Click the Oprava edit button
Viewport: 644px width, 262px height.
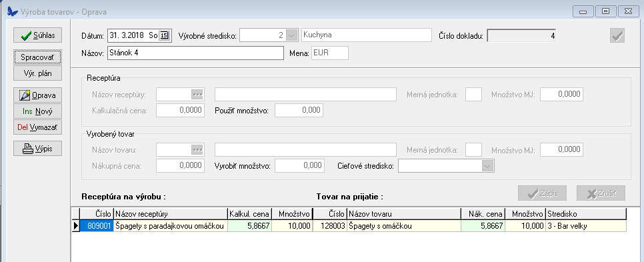(x=38, y=95)
